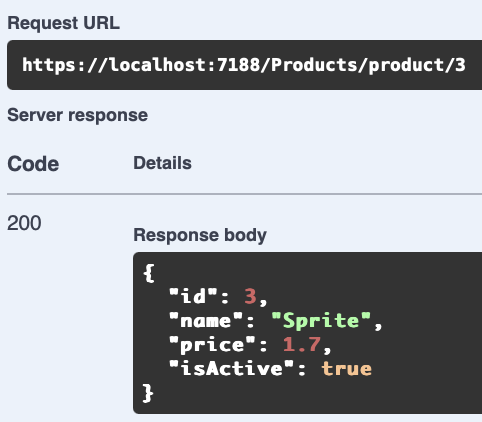Click the "isActive": true line
Screen dimensions: 482x422
click(x=270, y=369)
